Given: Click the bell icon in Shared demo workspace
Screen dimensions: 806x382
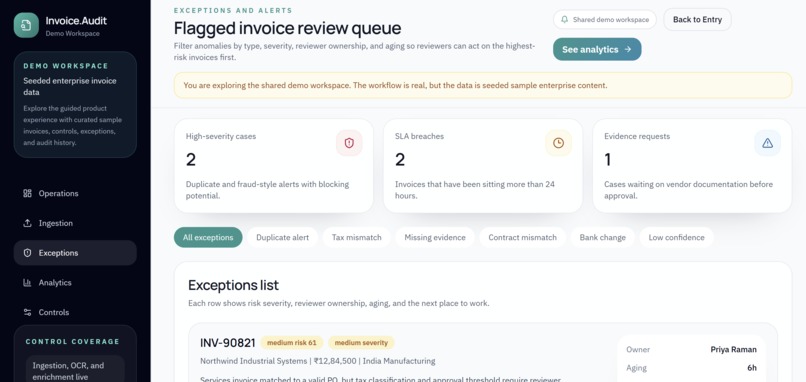Looking at the screenshot, I should pos(564,20).
